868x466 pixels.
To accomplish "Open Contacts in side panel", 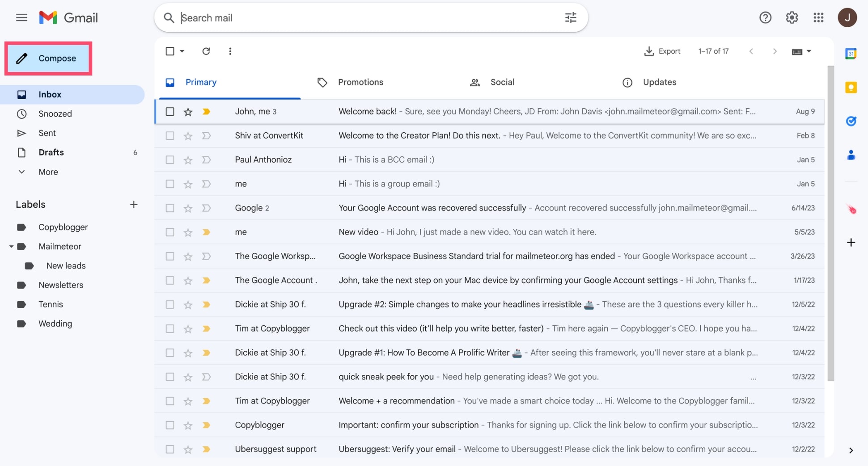I will (851, 155).
